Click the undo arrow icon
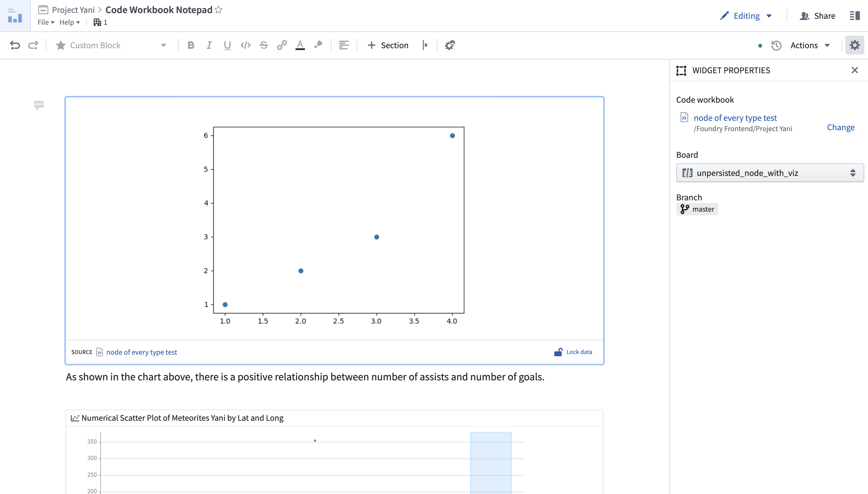Viewport: 868px width, 494px height. click(15, 45)
